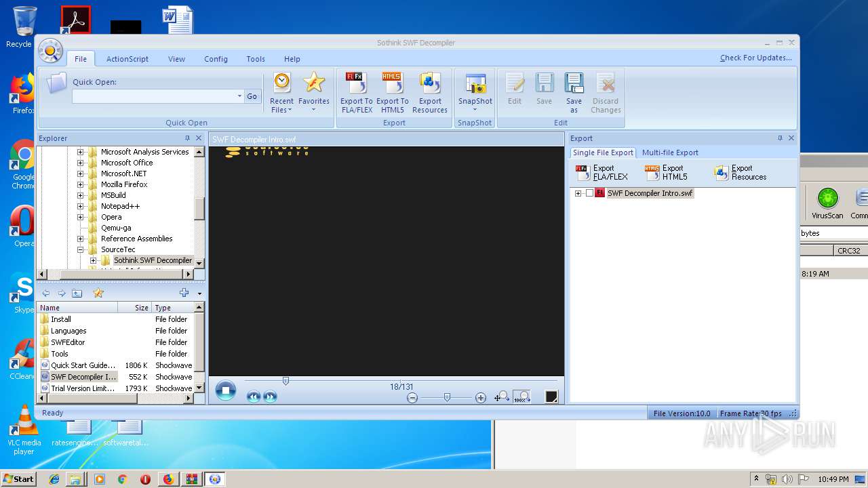
Task: Click Export To HTML5 ribbon icon
Action: tap(392, 93)
